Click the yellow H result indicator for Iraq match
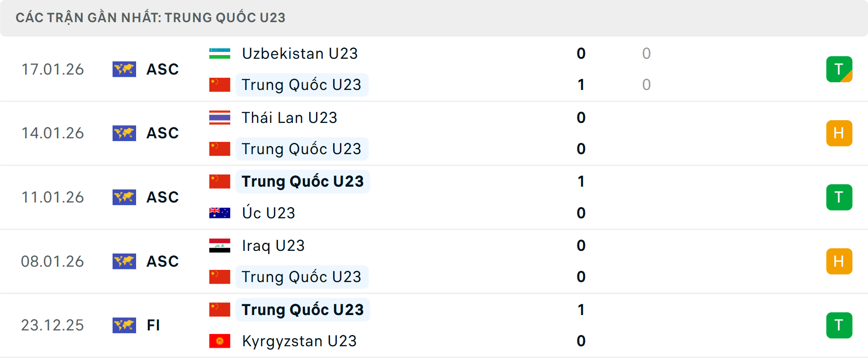Image resolution: width=868 pixels, height=358 pixels. (840, 261)
